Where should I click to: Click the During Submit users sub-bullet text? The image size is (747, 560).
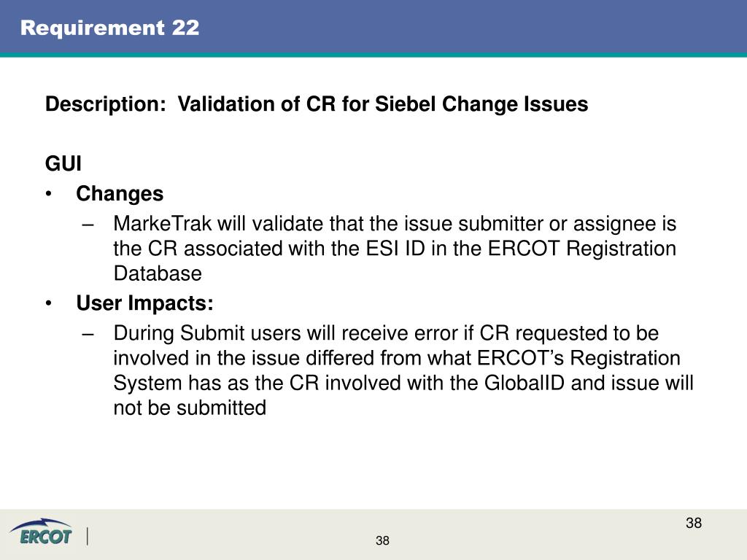[x=403, y=370]
